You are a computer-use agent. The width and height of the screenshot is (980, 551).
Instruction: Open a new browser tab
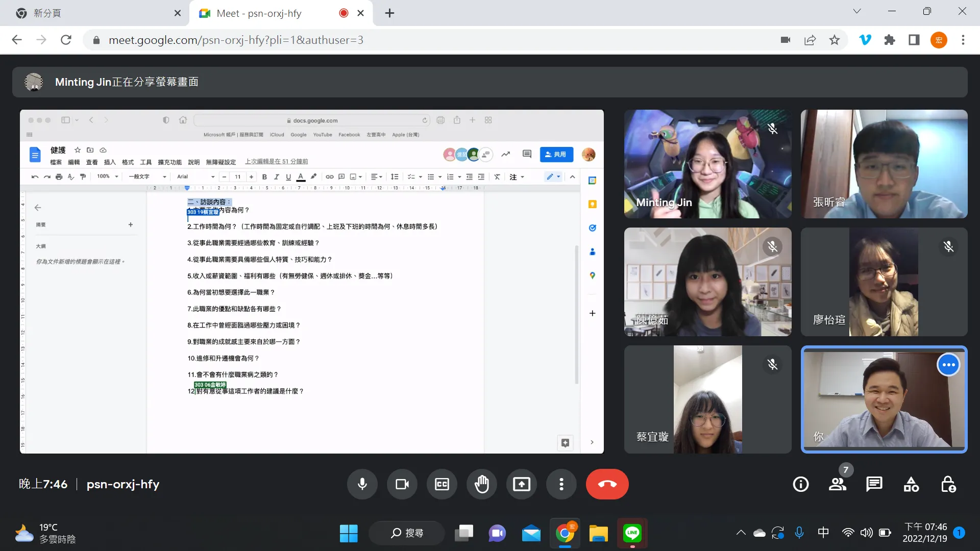click(389, 13)
